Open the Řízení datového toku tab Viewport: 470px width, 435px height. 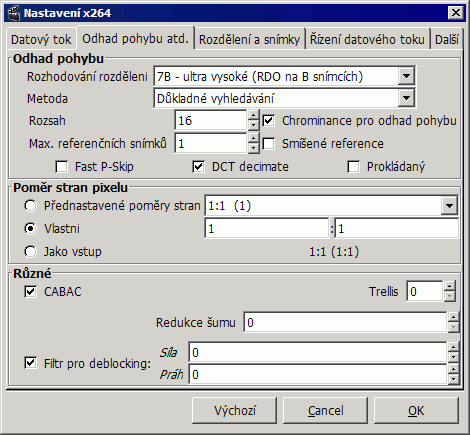coord(367,40)
